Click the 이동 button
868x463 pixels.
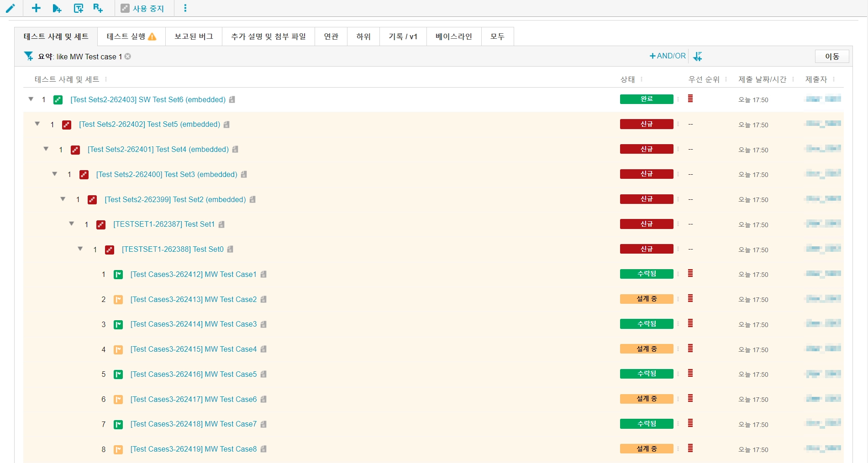coord(832,56)
